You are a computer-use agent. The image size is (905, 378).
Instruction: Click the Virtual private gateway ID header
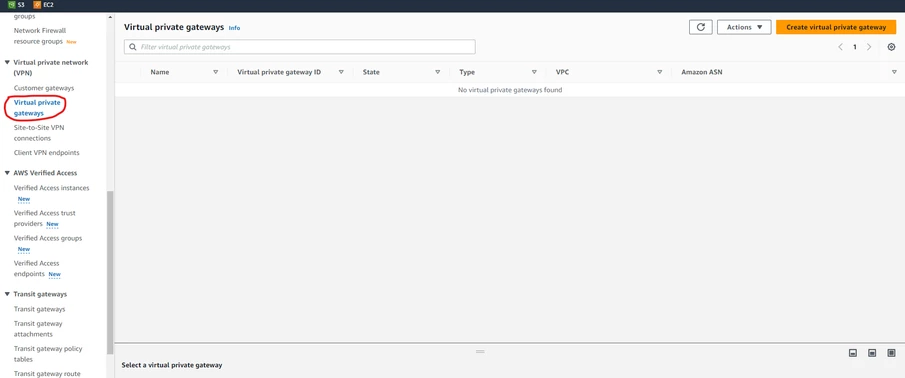(x=279, y=72)
